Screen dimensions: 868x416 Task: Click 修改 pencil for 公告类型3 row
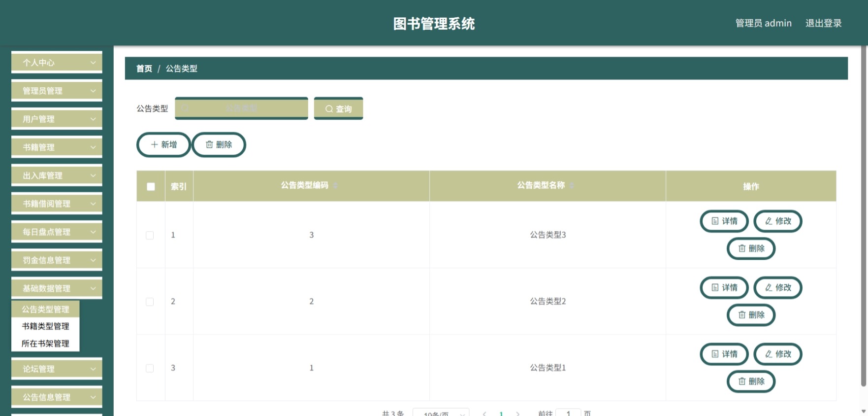click(778, 221)
